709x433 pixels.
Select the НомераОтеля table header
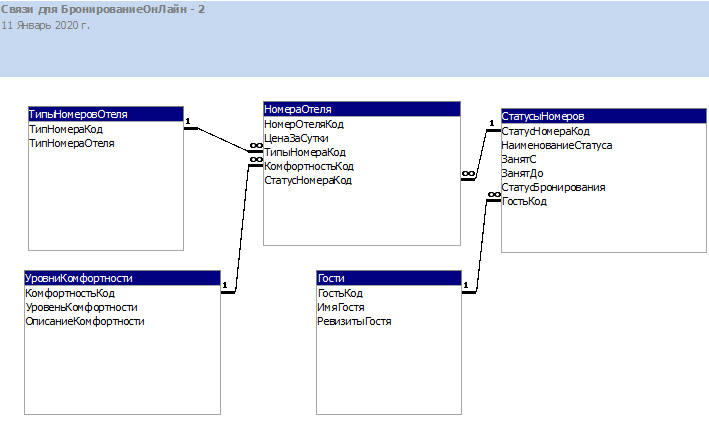coord(361,109)
